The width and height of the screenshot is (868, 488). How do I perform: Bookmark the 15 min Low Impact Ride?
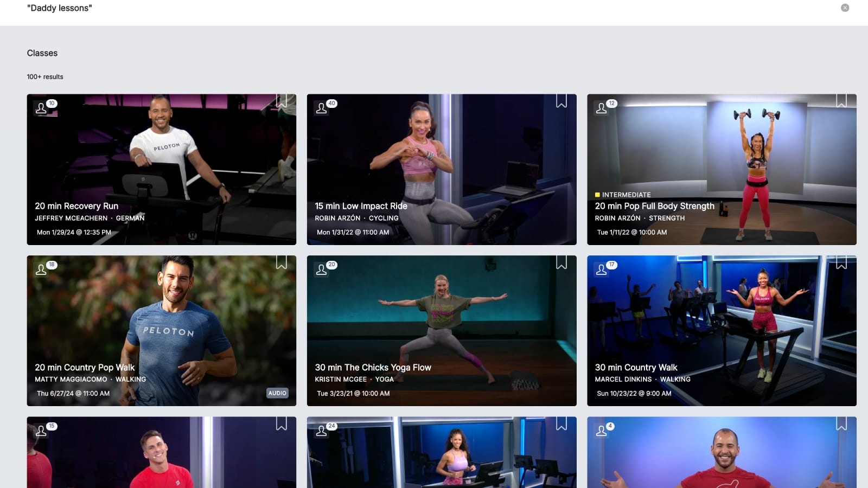pos(561,101)
